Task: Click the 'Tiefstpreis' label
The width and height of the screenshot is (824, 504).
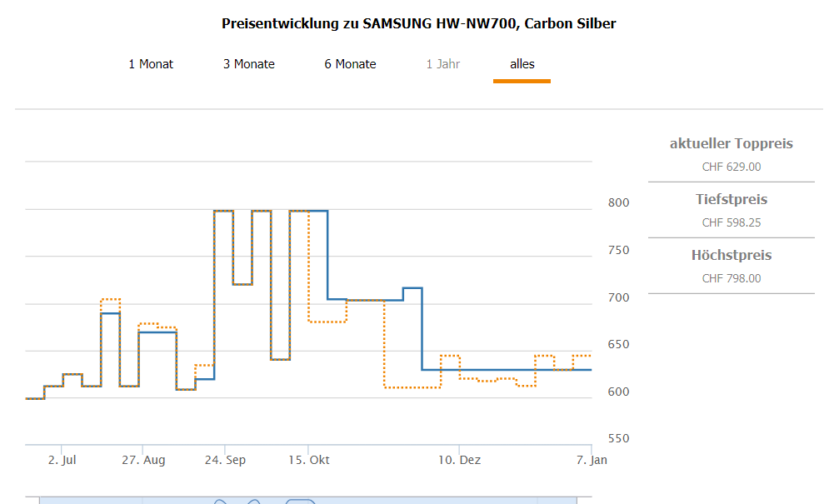Action: pyautogui.click(x=731, y=200)
